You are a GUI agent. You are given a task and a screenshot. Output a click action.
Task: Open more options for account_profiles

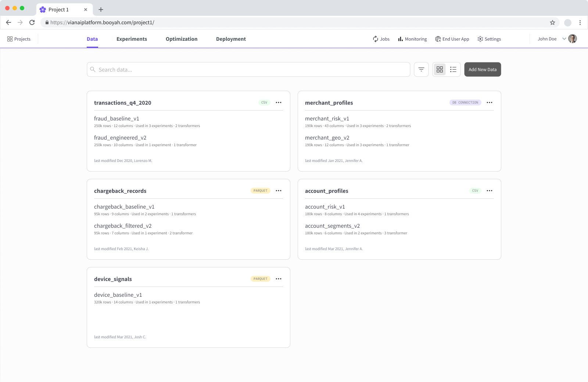coord(490,191)
